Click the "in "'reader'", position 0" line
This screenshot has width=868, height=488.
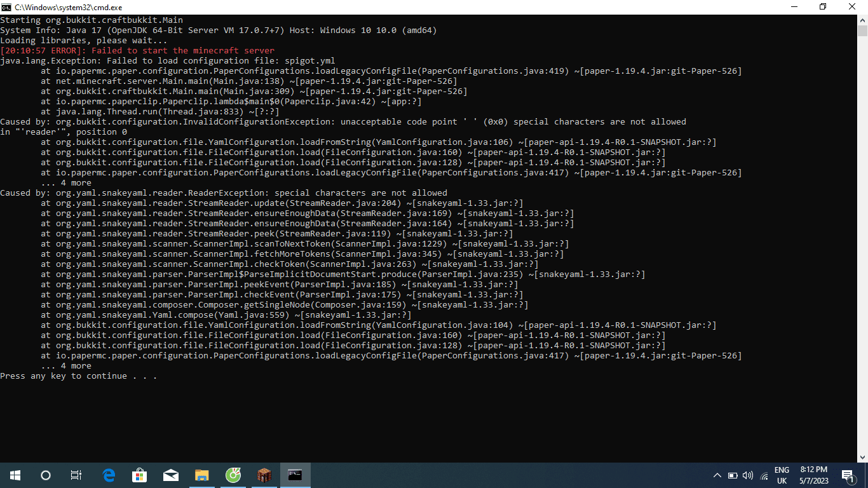coord(64,132)
